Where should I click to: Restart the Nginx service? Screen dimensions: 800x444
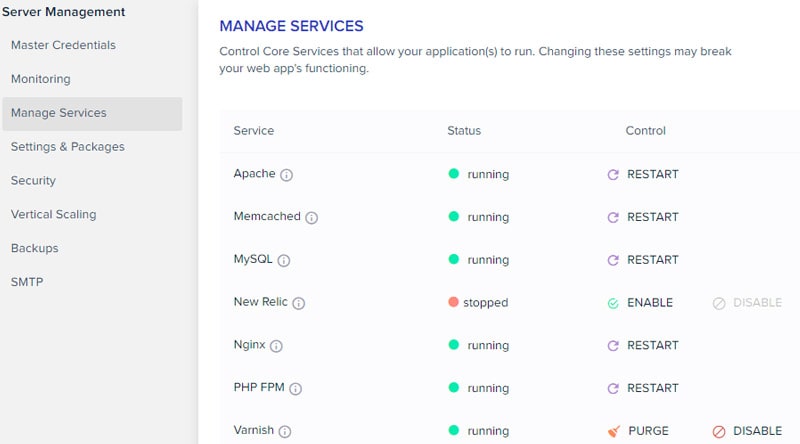pos(643,346)
